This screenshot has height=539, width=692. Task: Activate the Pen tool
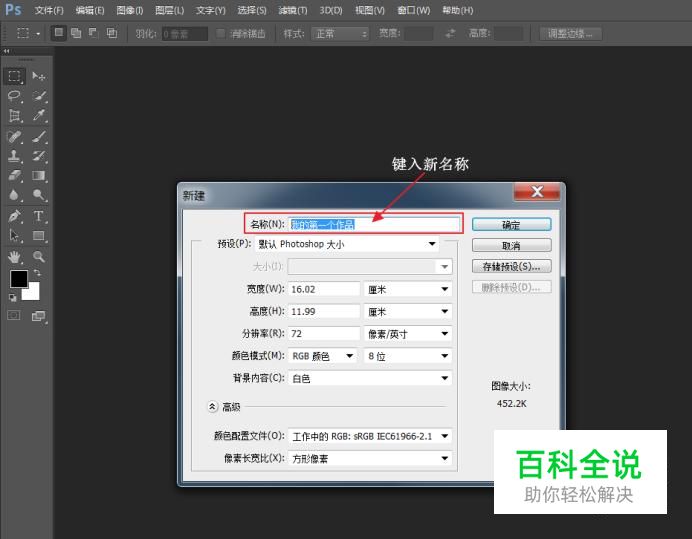14,216
